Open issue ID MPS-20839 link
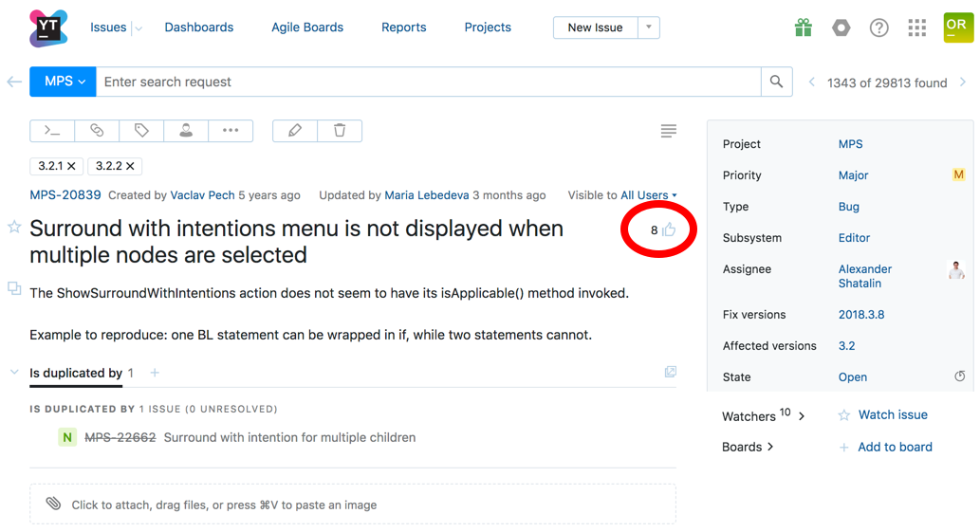Image resolution: width=980 pixels, height=532 pixels. coord(65,194)
